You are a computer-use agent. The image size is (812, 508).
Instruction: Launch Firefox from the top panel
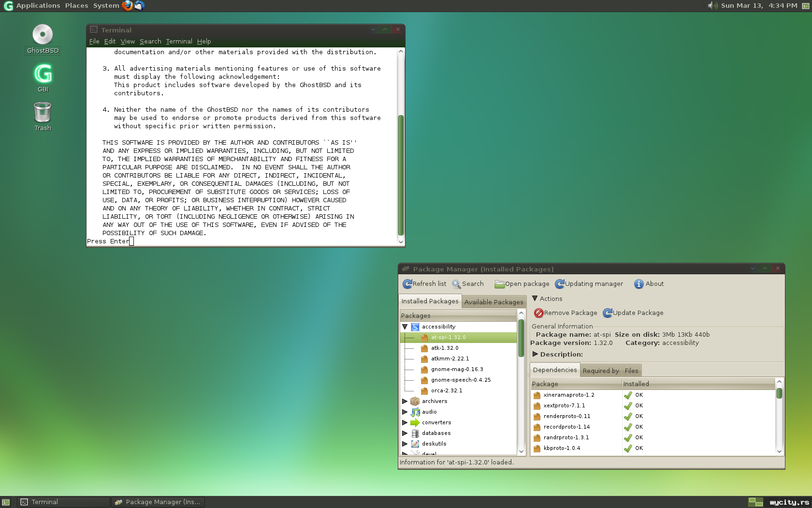point(128,5)
